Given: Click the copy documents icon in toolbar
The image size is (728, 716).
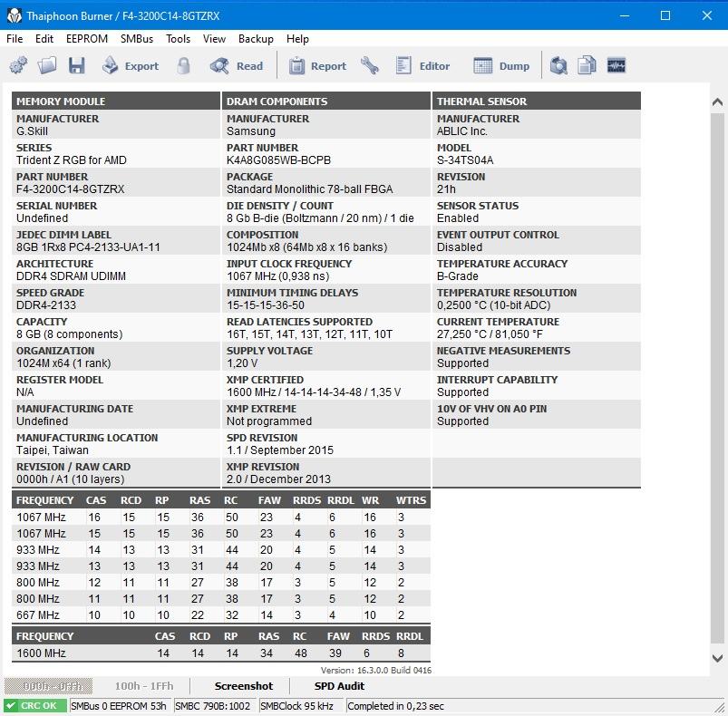Looking at the screenshot, I should click(587, 65).
